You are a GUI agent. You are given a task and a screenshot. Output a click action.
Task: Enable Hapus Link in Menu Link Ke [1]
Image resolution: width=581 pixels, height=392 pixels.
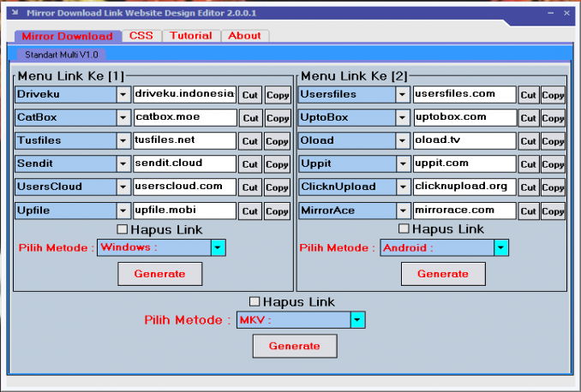pyautogui.click(x=122, y=229)
